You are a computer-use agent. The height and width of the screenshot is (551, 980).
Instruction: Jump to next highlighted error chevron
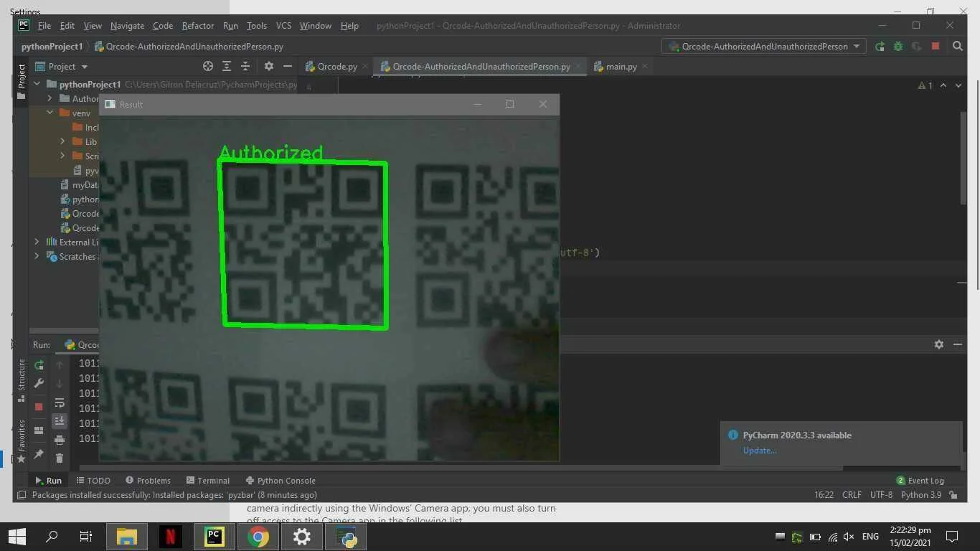(958, 85)
